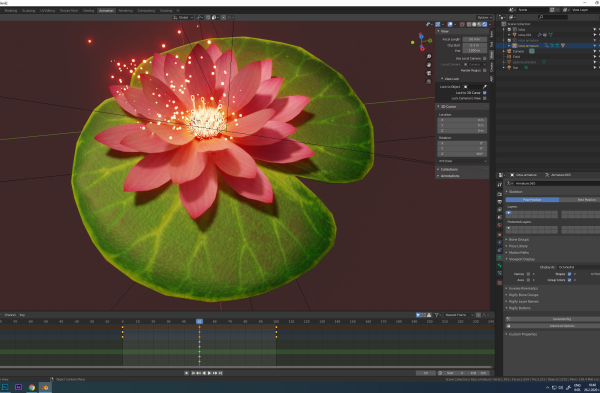
Task: Click the play animation button
Action: 209,373
